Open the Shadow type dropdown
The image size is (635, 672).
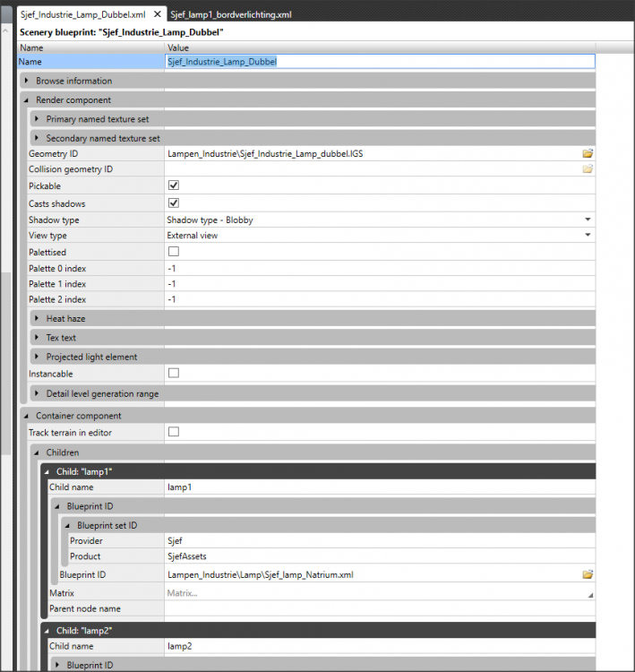pos(588,220)
